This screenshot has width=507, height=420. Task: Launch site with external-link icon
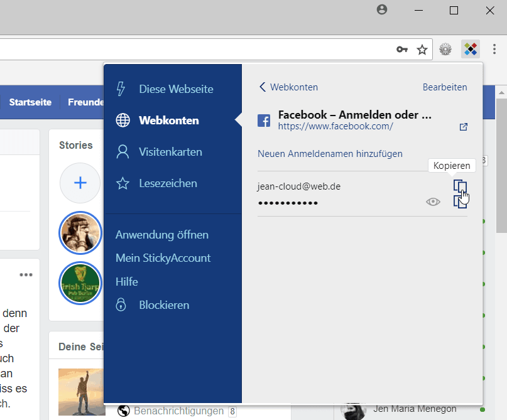pyautogui.click(x=464, y=127)
